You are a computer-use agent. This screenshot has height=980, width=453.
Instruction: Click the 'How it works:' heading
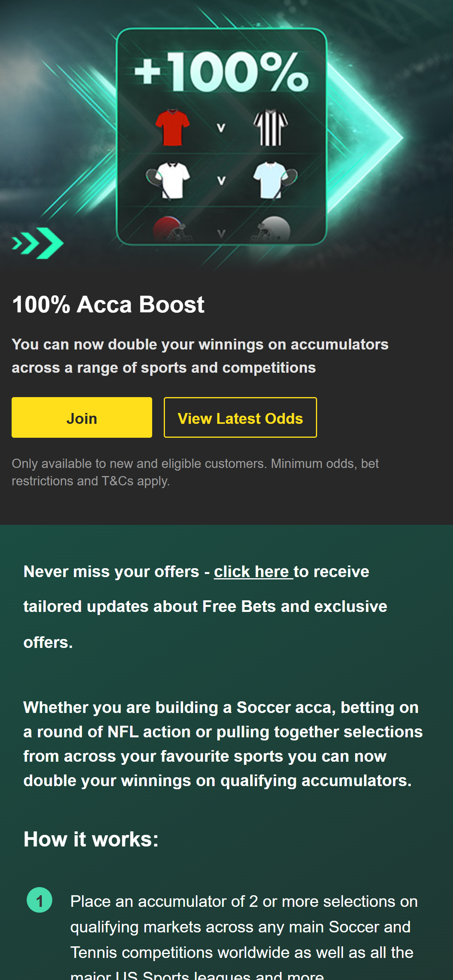(x=91, y=838)
